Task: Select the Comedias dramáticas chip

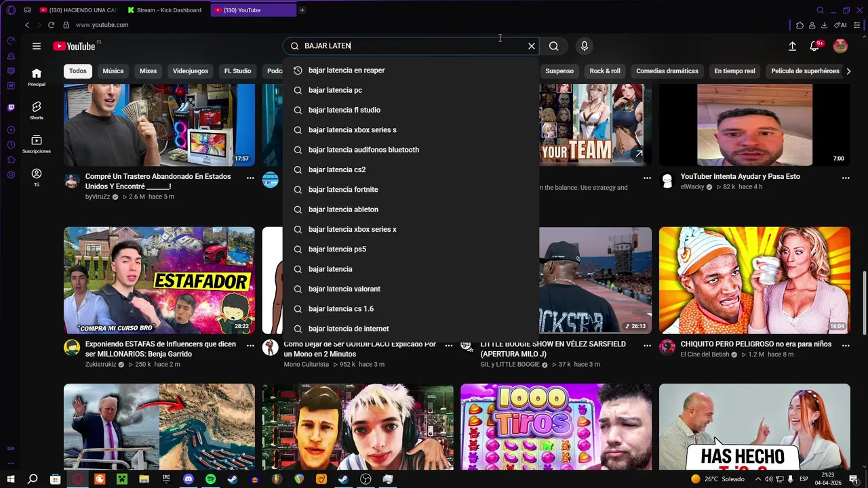Action: [667, 71]
